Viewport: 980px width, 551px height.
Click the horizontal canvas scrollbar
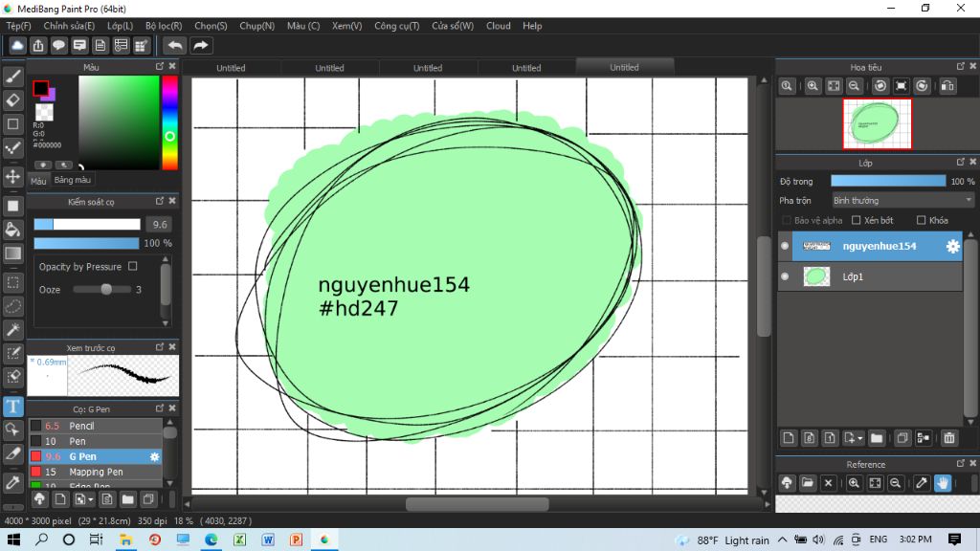click(477, 503)
